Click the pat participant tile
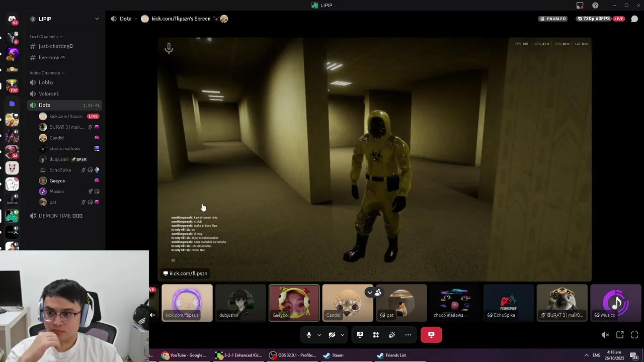This screenshot has width=644, height=362. pos(401,303)
